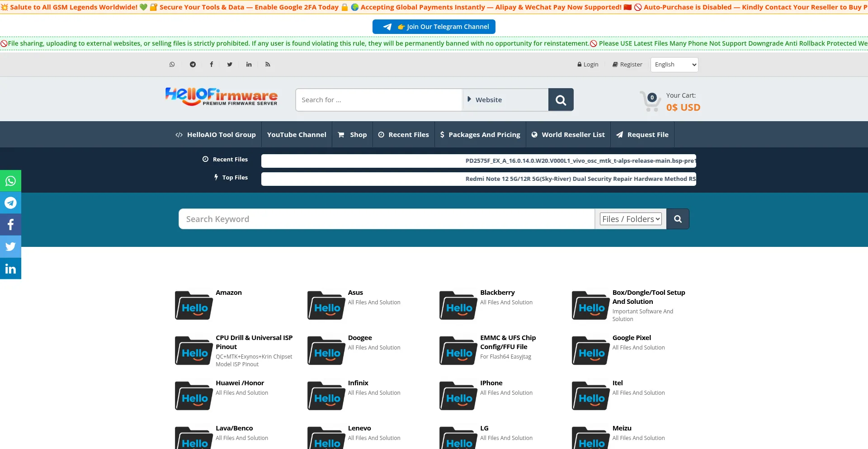Image resolution: width=868 pixels, height=449 pixels.
Task: Open Twitter icon in top social bar
Action: [x=230, y=65]
